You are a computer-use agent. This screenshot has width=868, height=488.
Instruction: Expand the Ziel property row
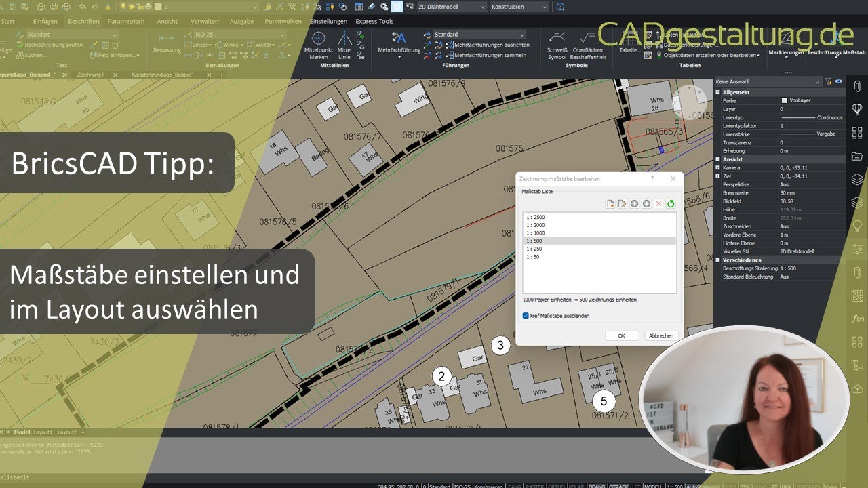[x=718, y=176]
